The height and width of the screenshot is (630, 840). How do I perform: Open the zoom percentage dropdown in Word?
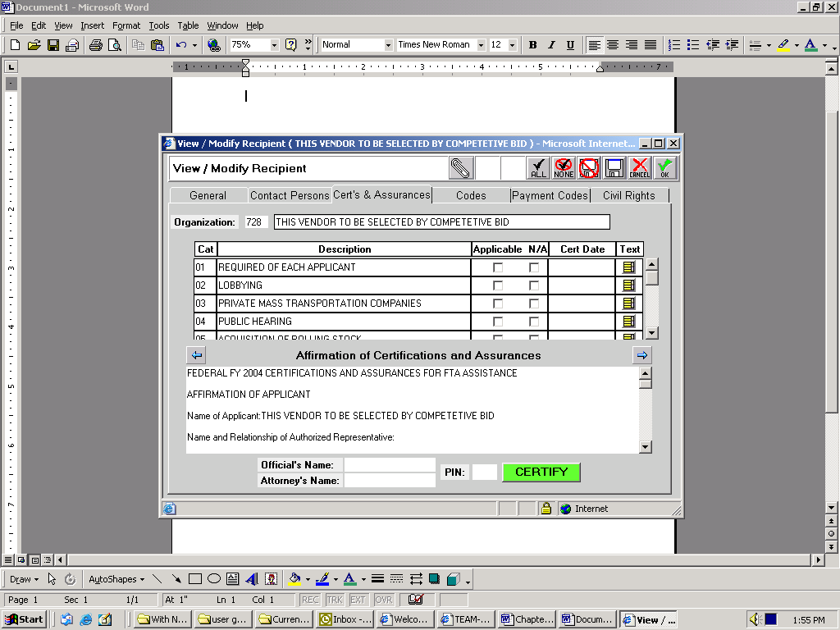[x=274, y=45]
